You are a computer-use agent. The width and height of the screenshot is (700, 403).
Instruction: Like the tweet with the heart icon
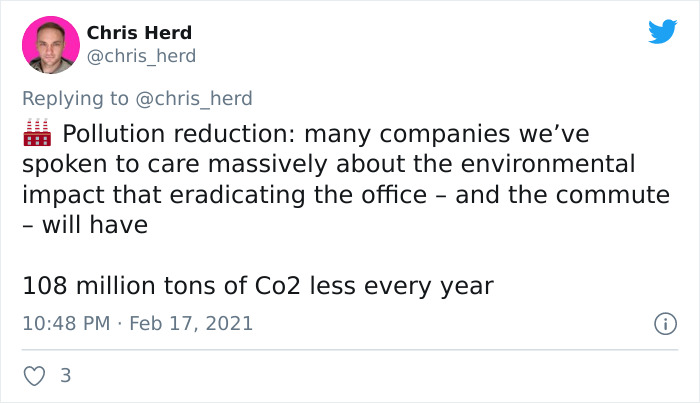[x=33, y=376]
